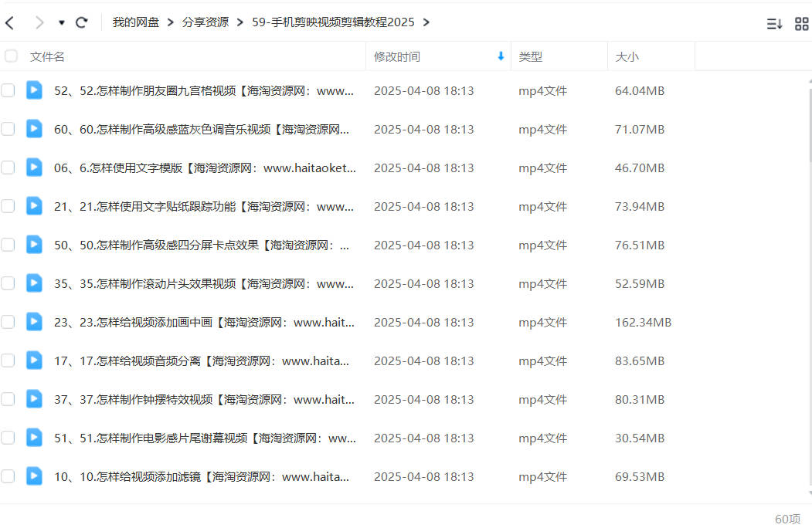
Task: Expand chevron after 分享资源 breadcrumb
Action: click(240, 23)
